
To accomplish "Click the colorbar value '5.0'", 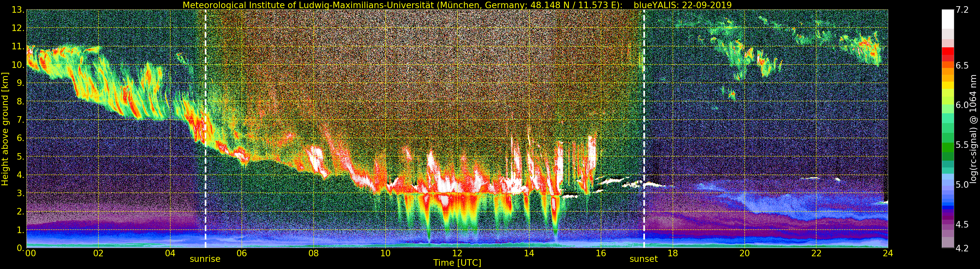I will pos(962,184).
